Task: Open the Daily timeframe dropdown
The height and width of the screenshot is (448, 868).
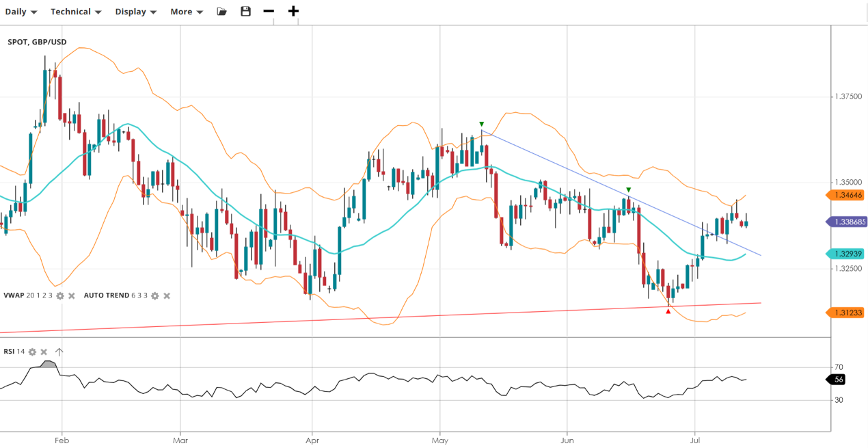Action: coord(21,12)
